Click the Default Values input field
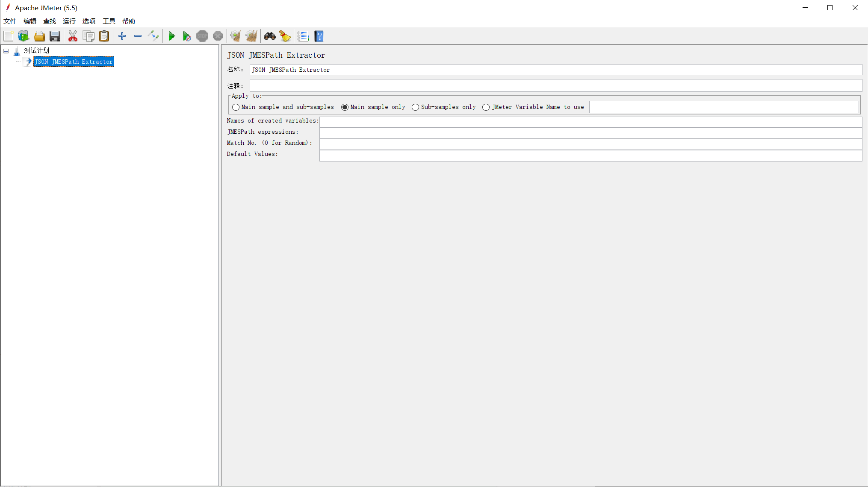Image resolution: width=868 pixels, height=487 pixels. point(590,155)
